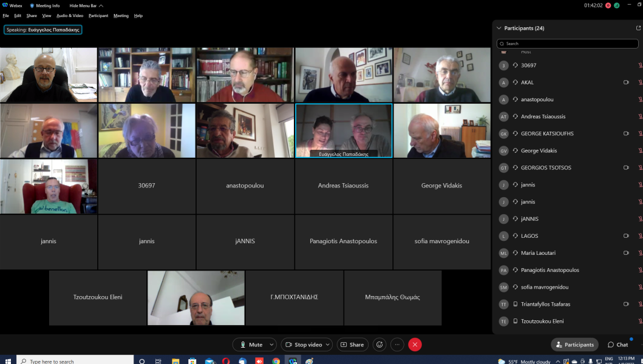Click the Meeting Info shield icon
643x364 pixels.
tap(32, 5)
